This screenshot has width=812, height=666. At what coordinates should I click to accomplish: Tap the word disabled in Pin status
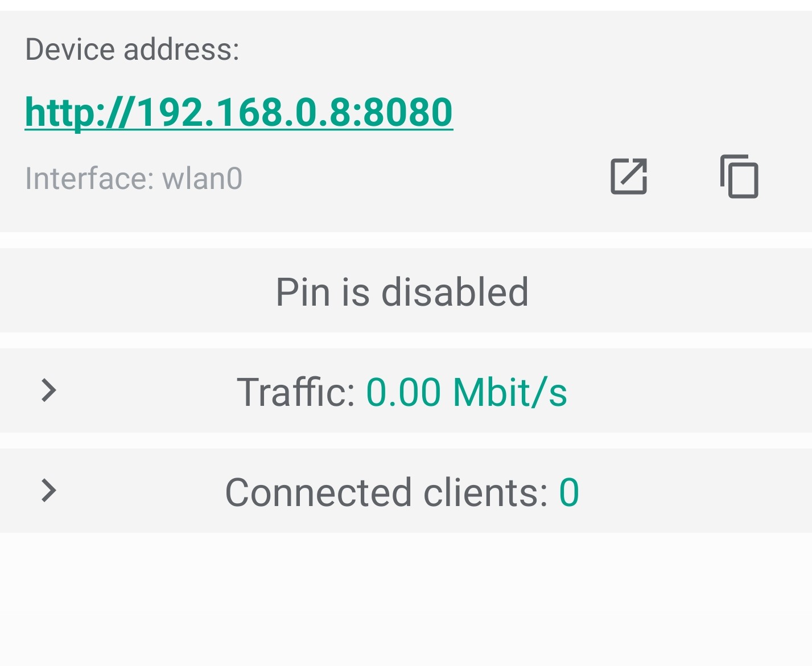coord(455,292)
